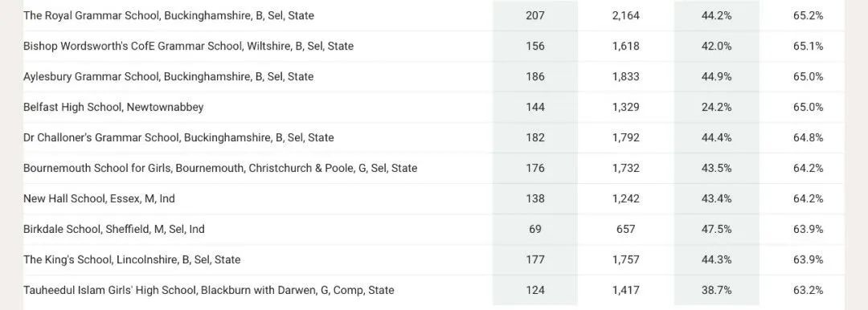Click the 1,417 value in last row
Image resolution: width=868 pixels, height=310 pixels.
[x=625, y=289]
